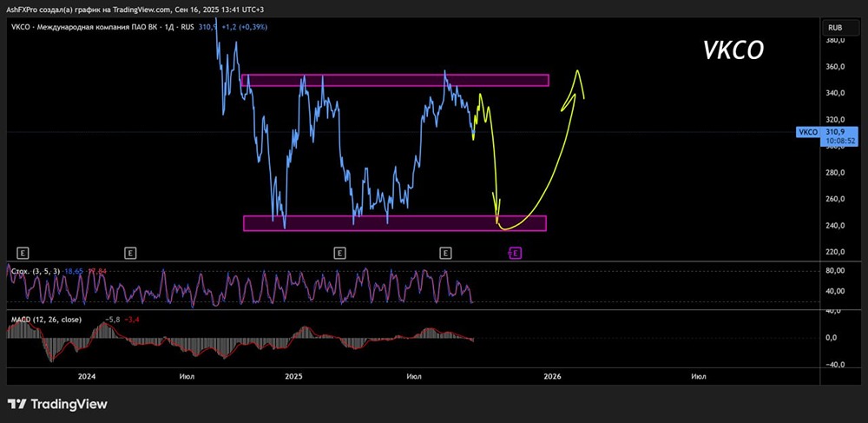Click the VKCO symbol legend title
Image resolution: width=868 pixels, height=423 pixels.
102,26
